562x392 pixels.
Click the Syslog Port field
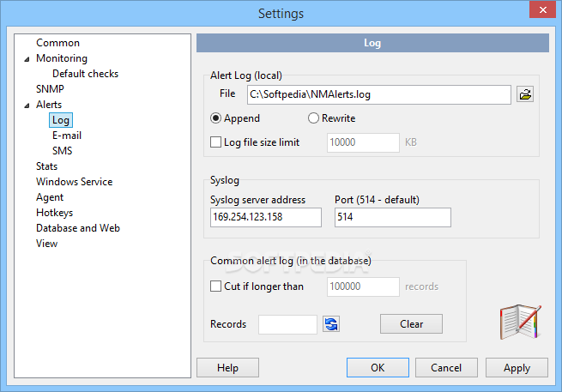pyautogui.click(x=392, y=217)
